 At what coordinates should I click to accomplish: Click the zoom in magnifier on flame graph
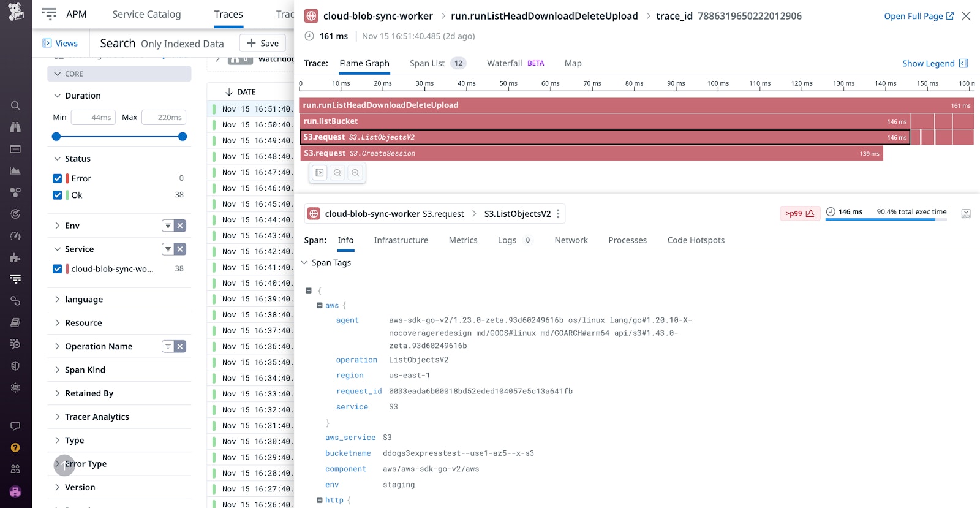355,173
